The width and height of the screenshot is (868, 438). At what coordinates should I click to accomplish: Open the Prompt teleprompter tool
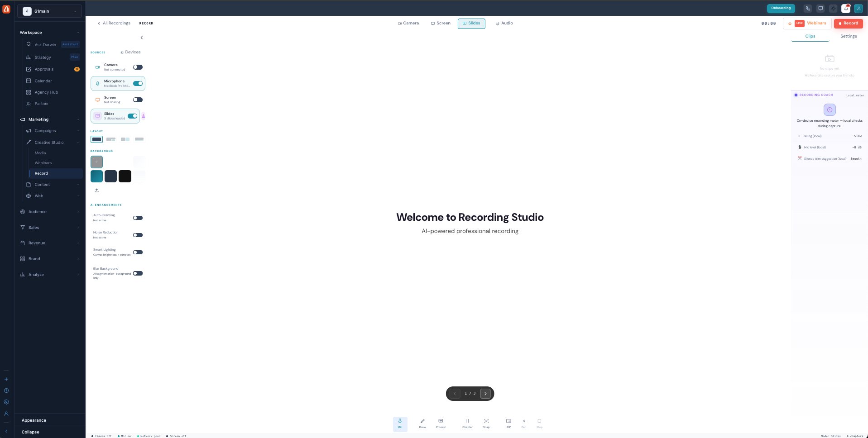441,424
